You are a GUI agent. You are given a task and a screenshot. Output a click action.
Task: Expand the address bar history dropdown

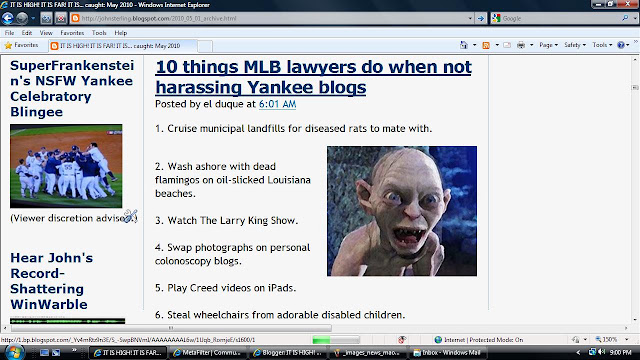pos(470,18)
